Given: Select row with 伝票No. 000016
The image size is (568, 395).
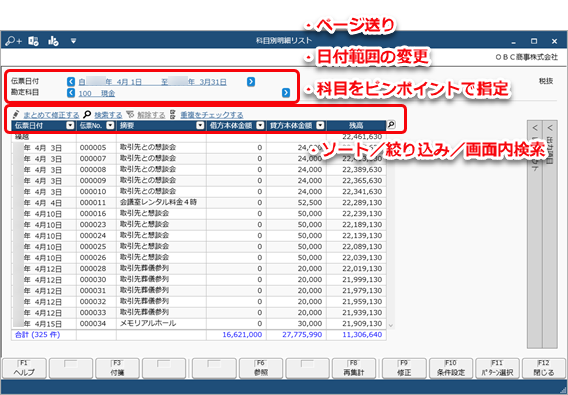Looking at the screenshot, I should click(199, 213).
